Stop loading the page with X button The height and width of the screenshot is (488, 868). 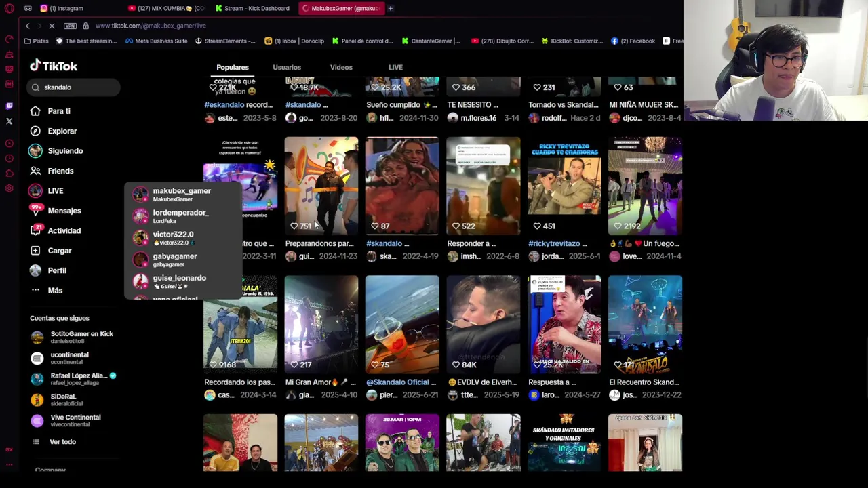click(52, 26)
